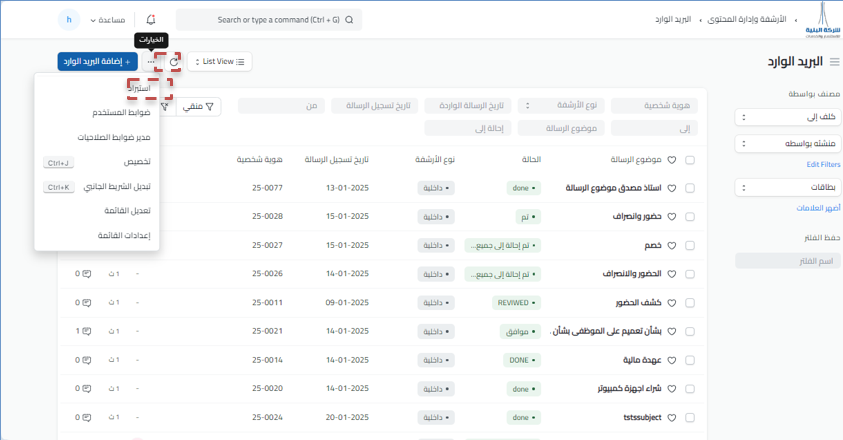Focus the search or command bar
This screenshot has height=440, width=843.
269,20
